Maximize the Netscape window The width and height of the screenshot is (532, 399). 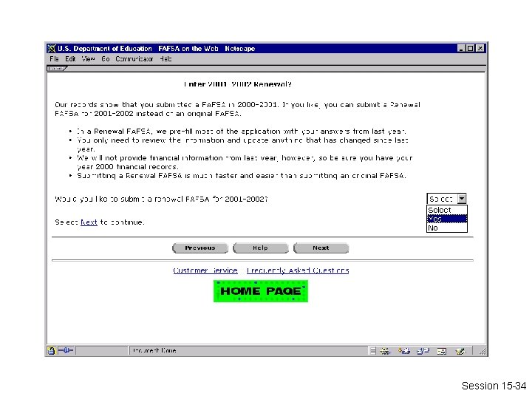470,49
